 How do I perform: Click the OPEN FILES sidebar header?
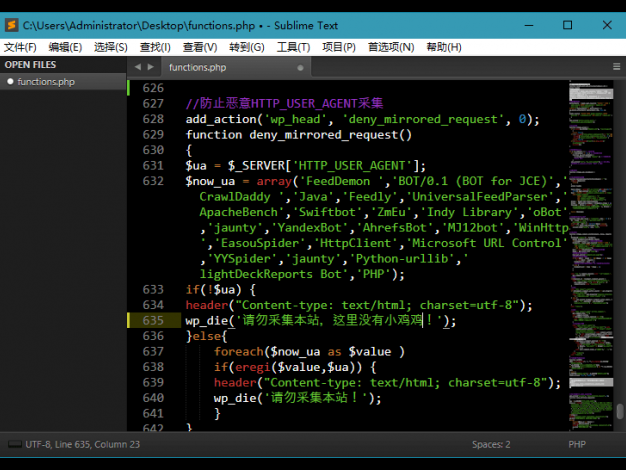[30, 65]
